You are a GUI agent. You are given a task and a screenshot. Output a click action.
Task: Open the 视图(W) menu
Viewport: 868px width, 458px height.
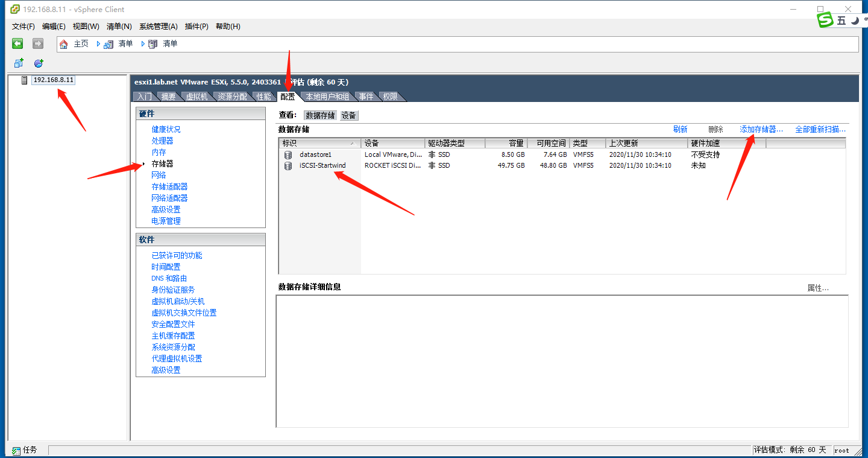tap(86, 27)
